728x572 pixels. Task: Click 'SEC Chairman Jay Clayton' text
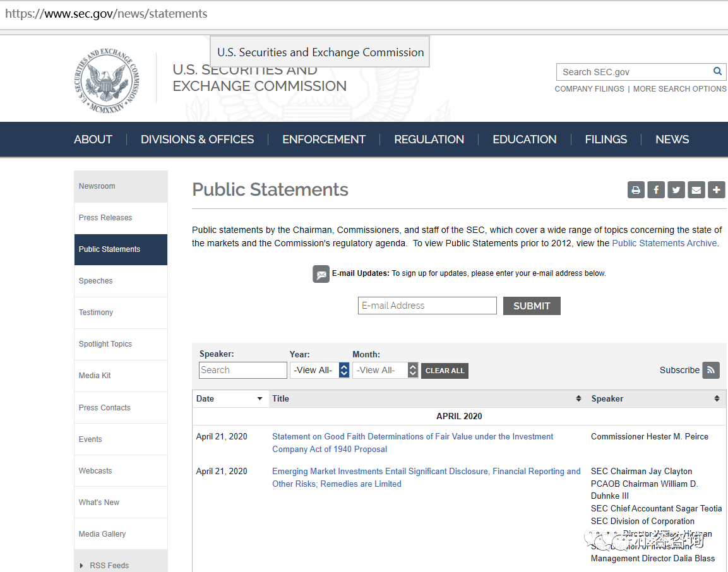click(x=641, y=471)
